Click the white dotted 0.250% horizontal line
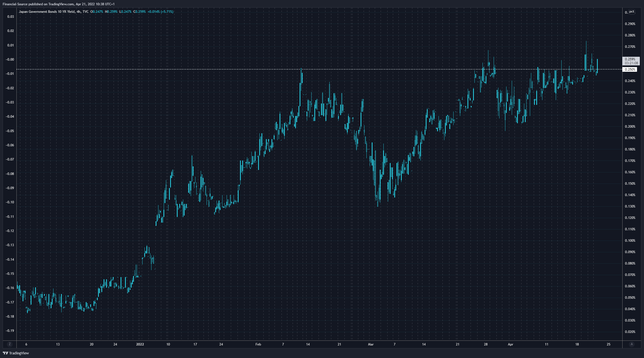The height and width of the screenshot is (358, 644). (319, 69)
